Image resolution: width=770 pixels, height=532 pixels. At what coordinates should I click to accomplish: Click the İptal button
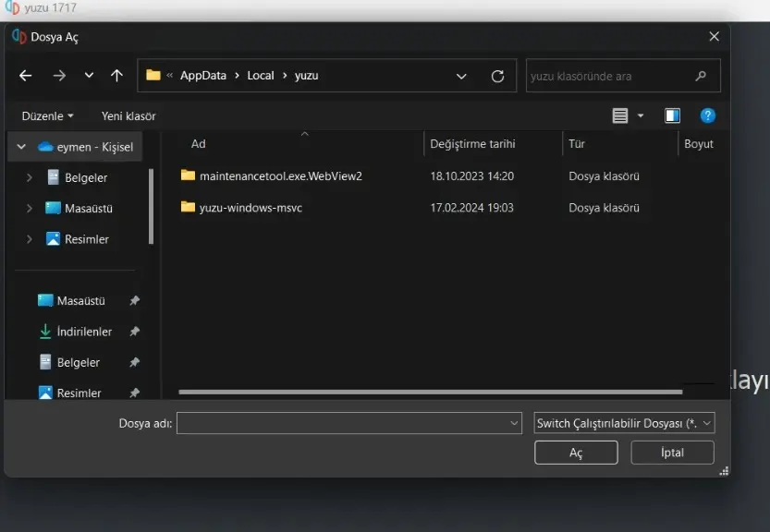pyautogui.click(x=672, y=453)
